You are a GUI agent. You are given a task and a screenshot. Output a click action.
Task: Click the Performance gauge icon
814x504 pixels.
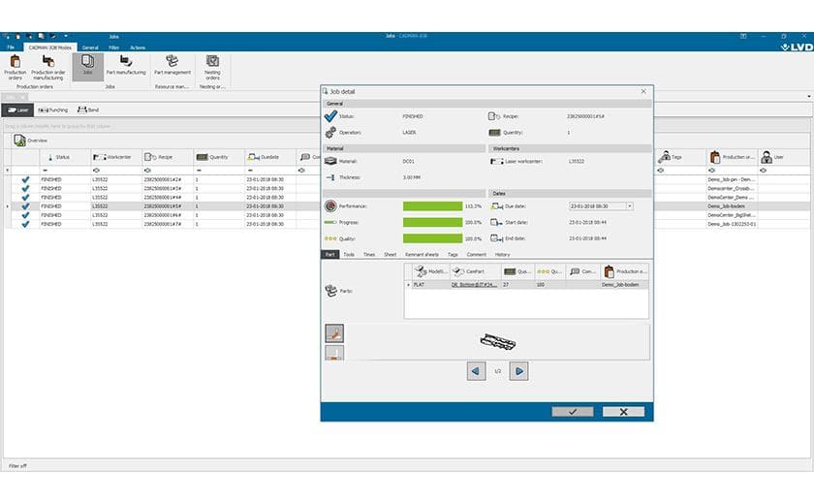tap(330, 206)
